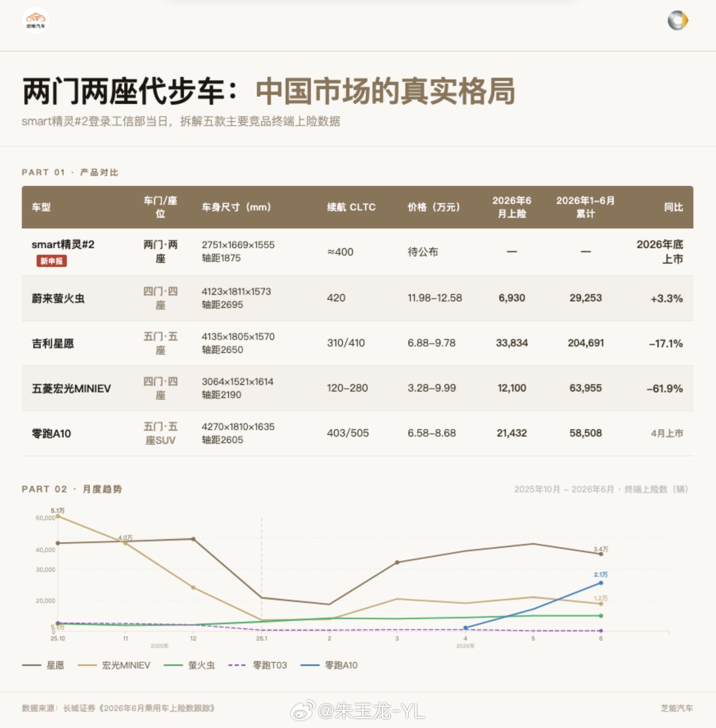Click the 63,955 cumulative figure

point(586,388)
